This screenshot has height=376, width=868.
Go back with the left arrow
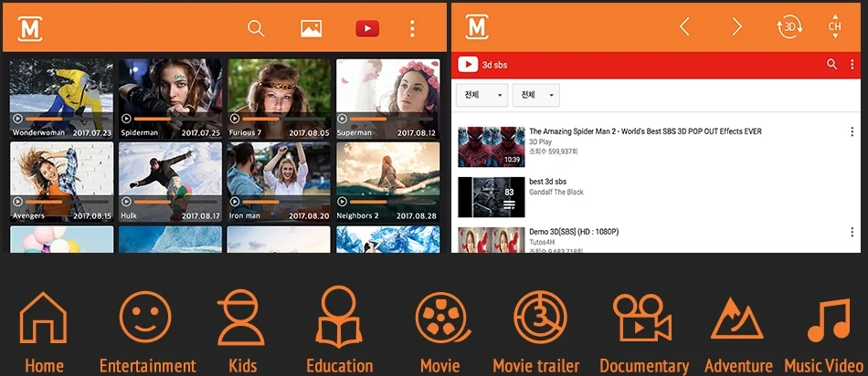(x=684, y=26)
